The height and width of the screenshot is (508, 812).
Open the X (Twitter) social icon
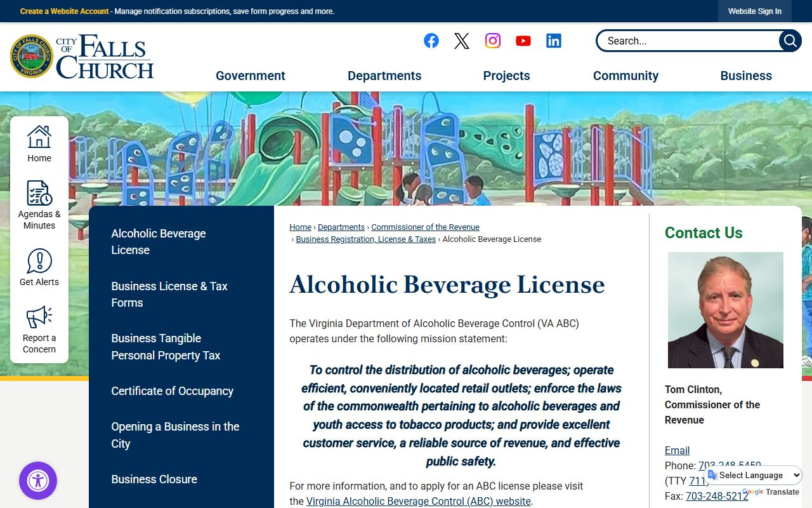(x=462, y=41)
